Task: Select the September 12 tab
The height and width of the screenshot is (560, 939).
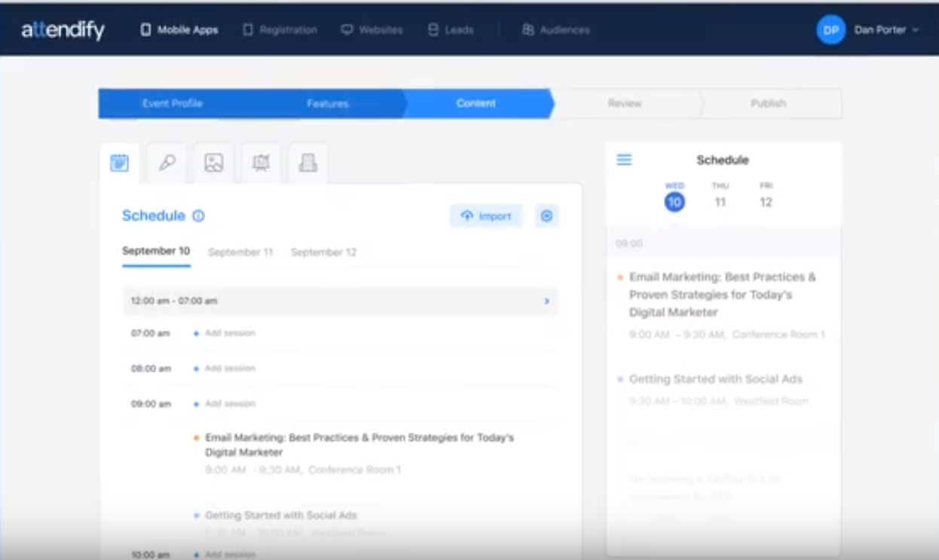Action: click(x=323, y=252)
